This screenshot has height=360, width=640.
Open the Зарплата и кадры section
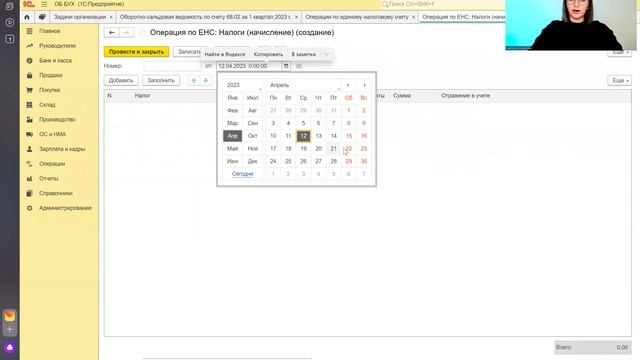(62, 149)
